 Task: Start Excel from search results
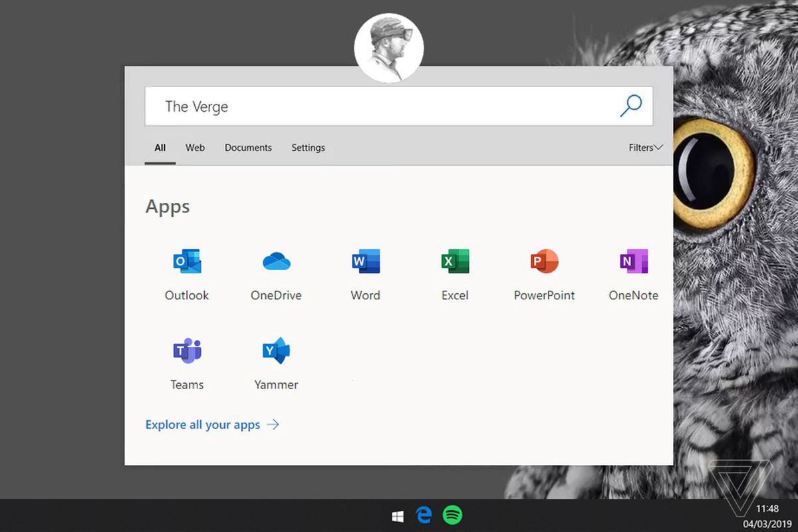pos(455,273)
